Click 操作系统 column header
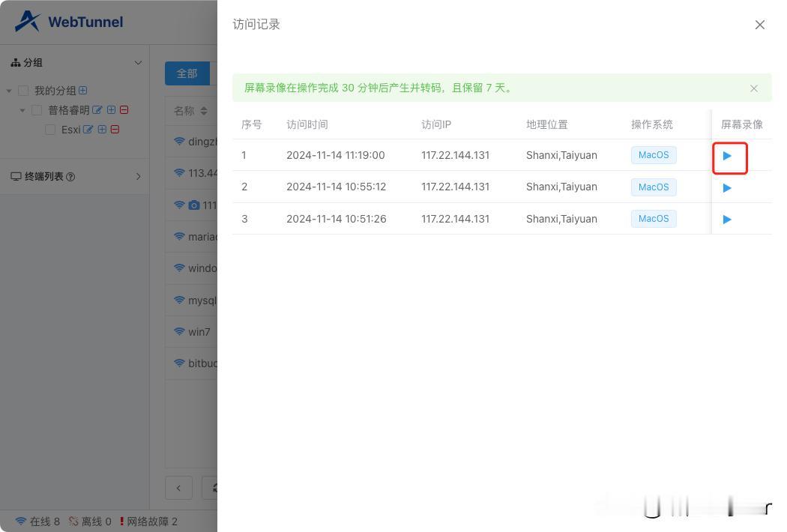This screenshot has height=532, width=787. [651, 124]
